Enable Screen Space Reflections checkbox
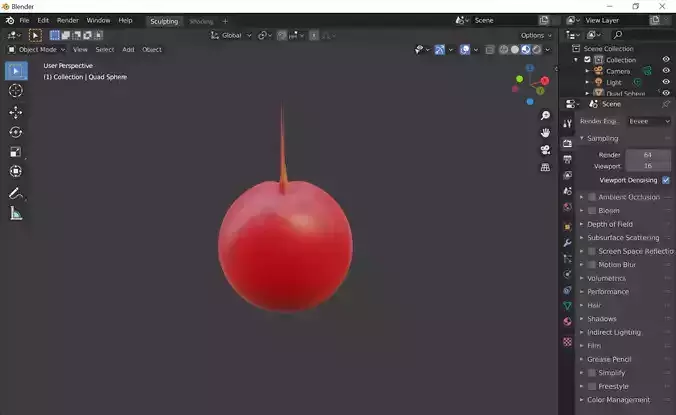 coord(592,251)
